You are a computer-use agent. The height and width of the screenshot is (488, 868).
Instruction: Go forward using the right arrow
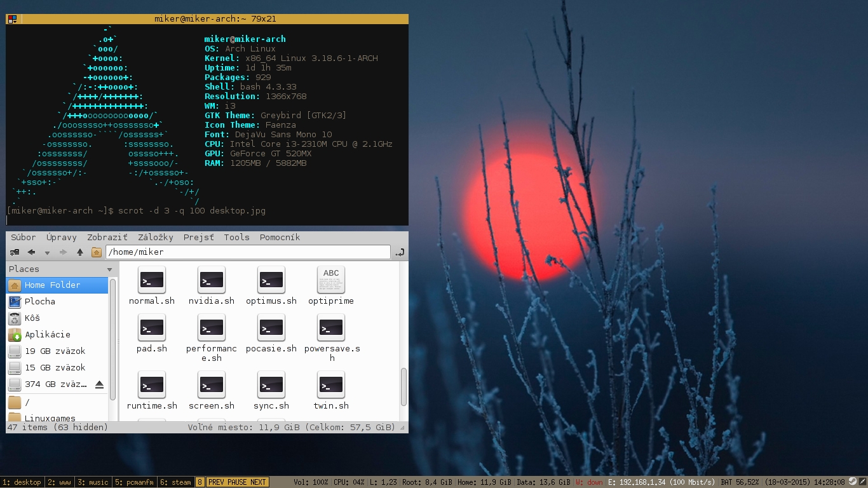(x=63, y=252)
